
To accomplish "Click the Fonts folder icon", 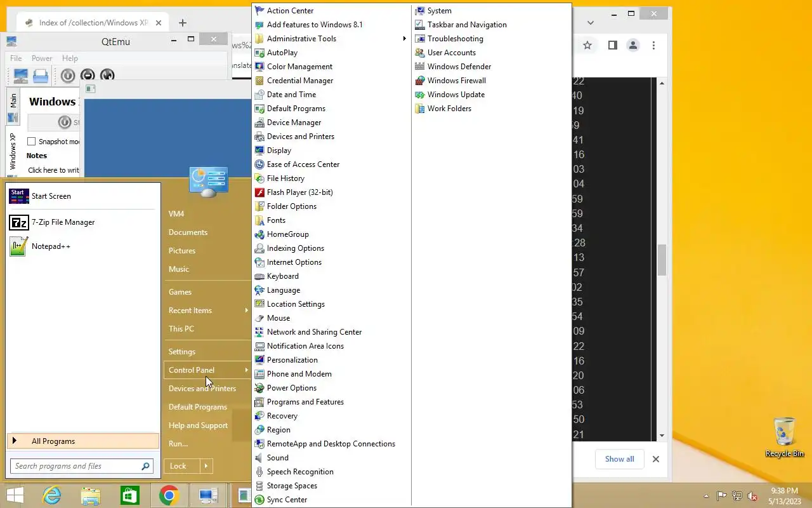I will point(259,220).
